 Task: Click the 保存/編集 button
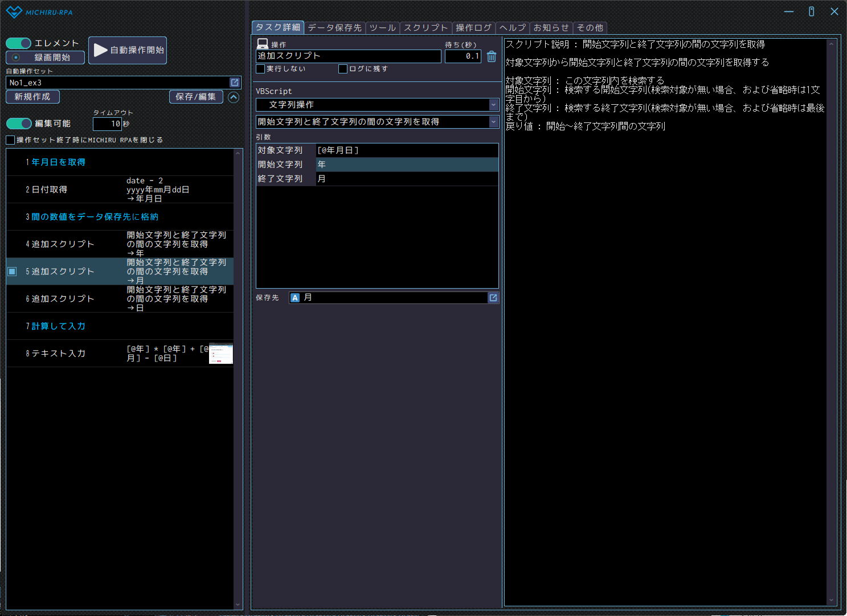195,97
